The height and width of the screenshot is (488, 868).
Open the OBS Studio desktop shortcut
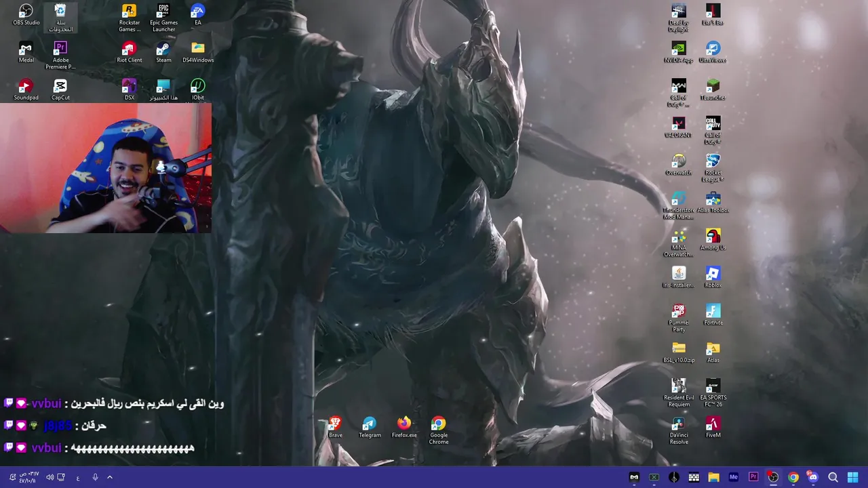26,15
